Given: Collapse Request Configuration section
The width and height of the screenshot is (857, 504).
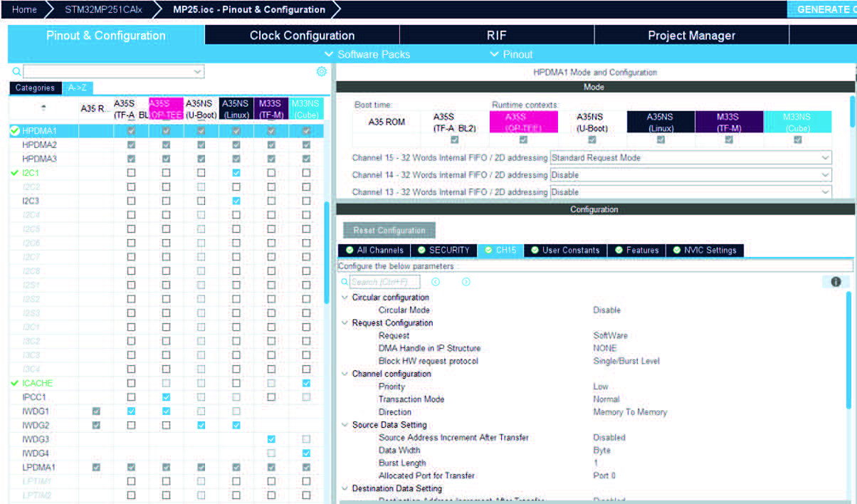Looking at the screenshot, I should click(x=345, y=323).
